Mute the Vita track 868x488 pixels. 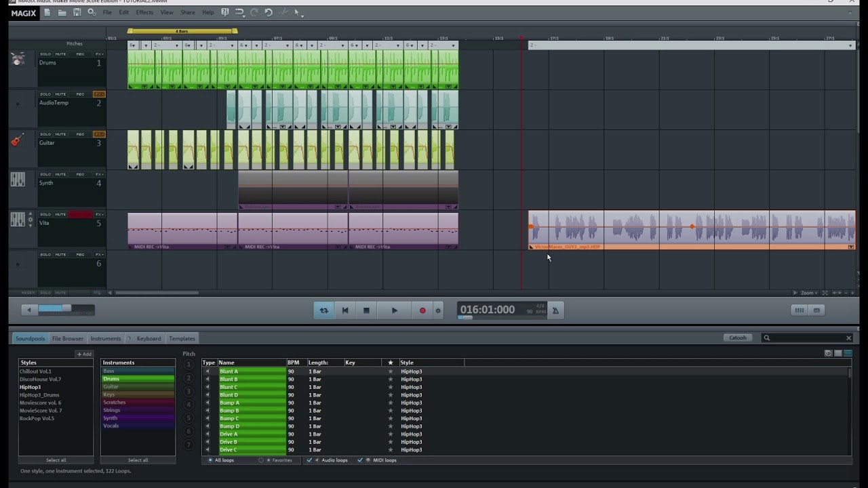60,214
